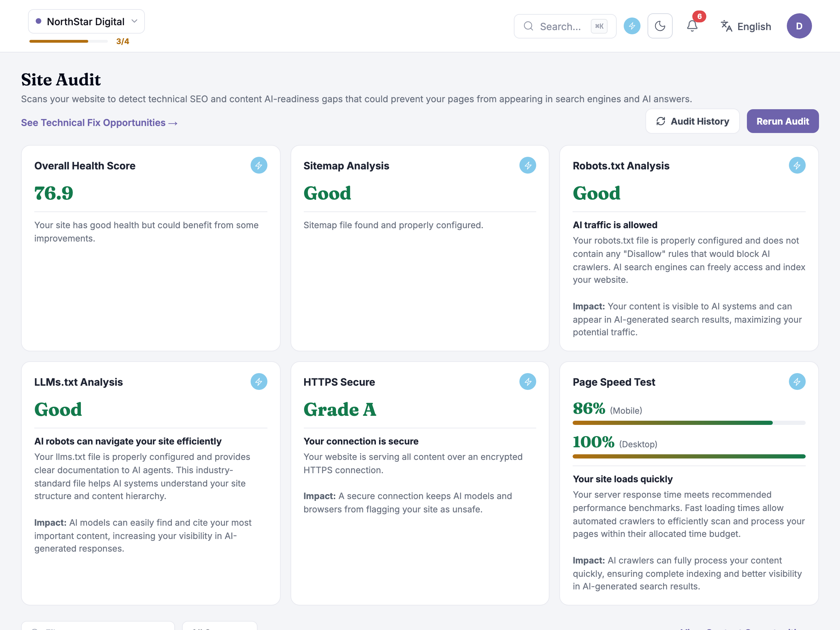Click 'Sitemap file found and properly configured' text
840x630 pixels.
click(x=393, y=225)
